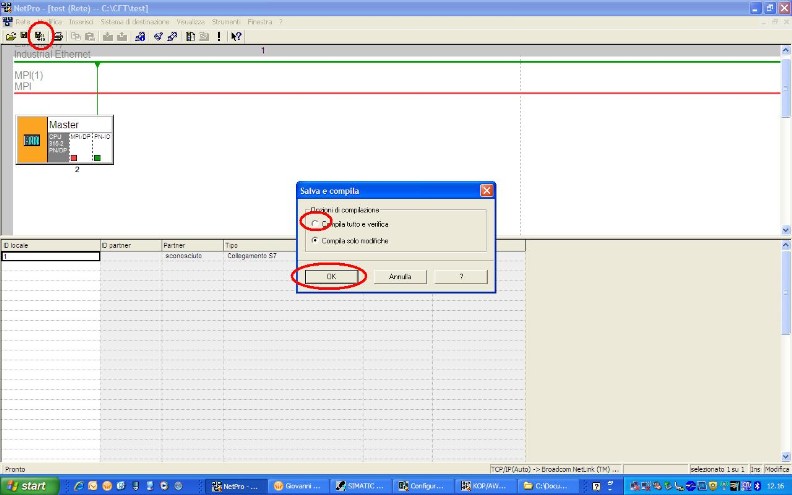
Task: Switch to KOP/AW... taskbar window
Action: click(x=485, y=486)
